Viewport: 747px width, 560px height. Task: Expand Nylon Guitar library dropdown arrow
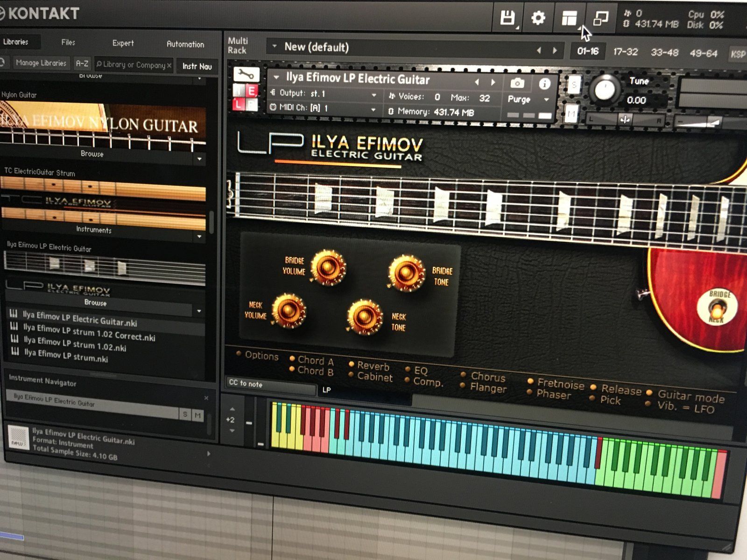coord(199,159)
